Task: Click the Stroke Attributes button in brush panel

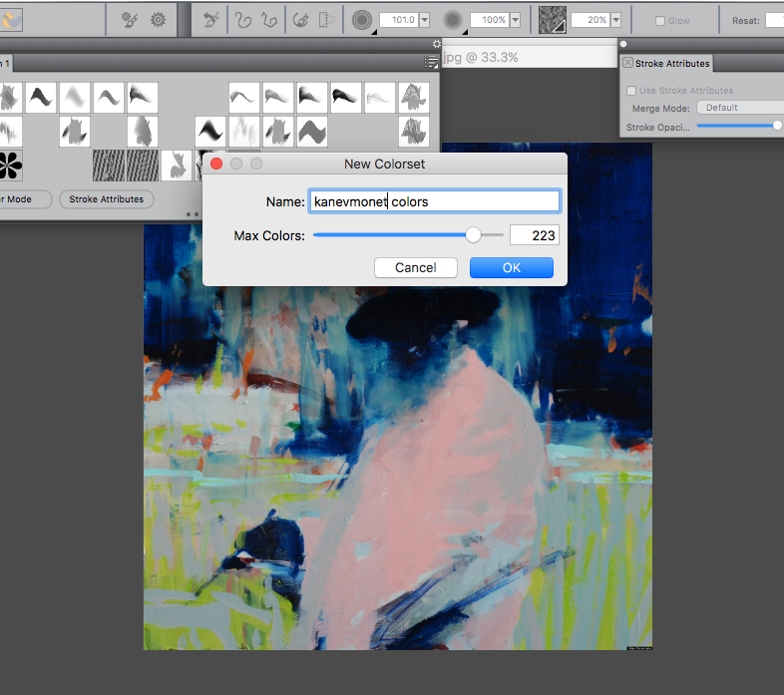Action: 107,199
